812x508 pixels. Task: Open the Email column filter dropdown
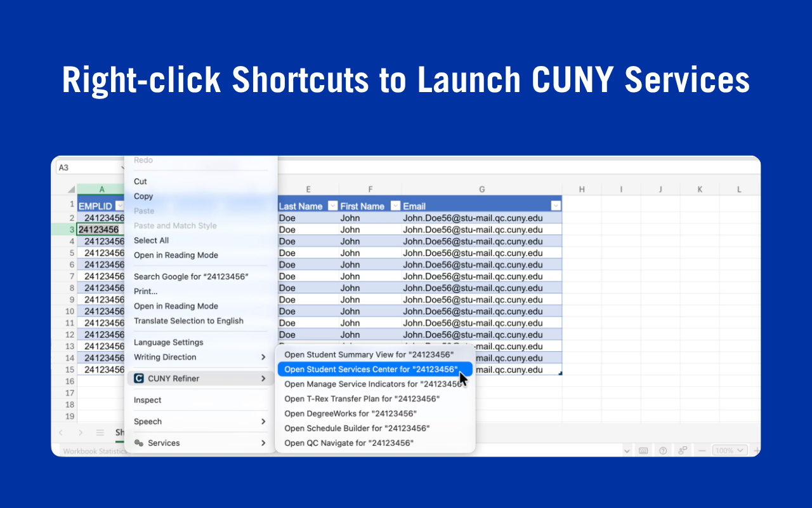click(x=556, y=206)
